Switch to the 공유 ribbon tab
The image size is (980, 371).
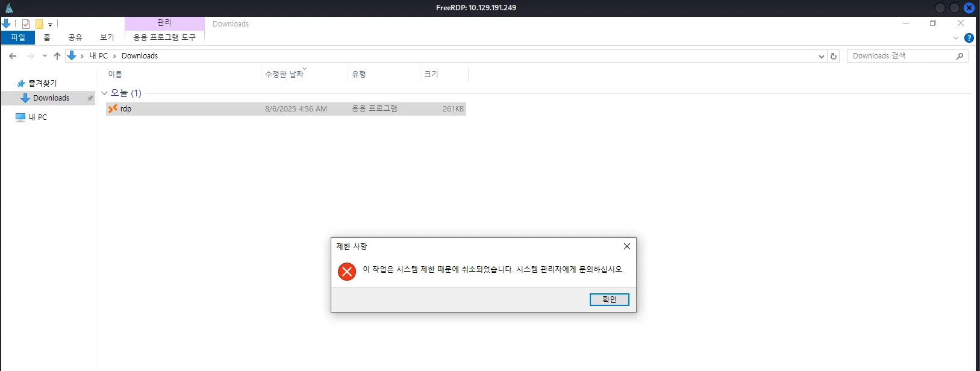75,37
